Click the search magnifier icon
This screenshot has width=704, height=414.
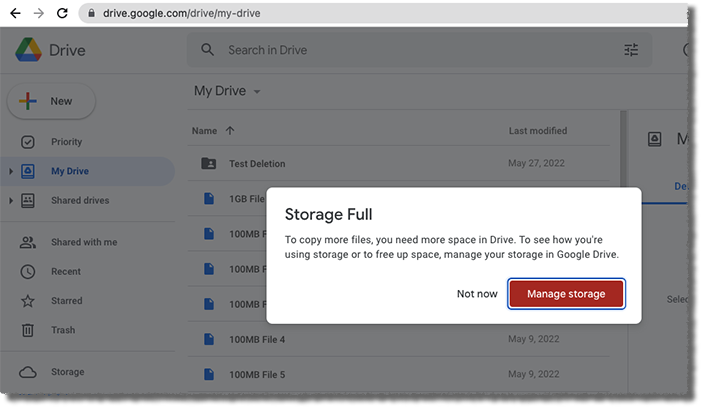click(x=208, y=50)
